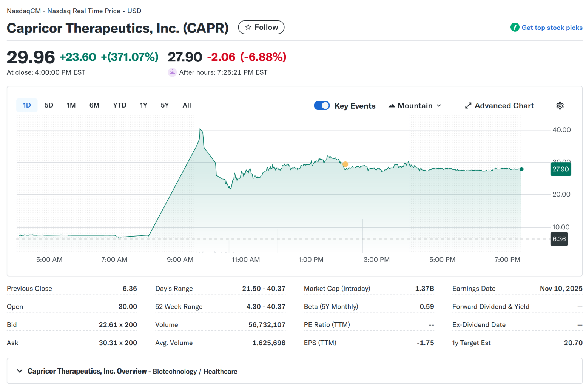Click the Mountain chart type icon
Image resolution: width=586 pixels, height=392 pixels.
coord(392,106)
